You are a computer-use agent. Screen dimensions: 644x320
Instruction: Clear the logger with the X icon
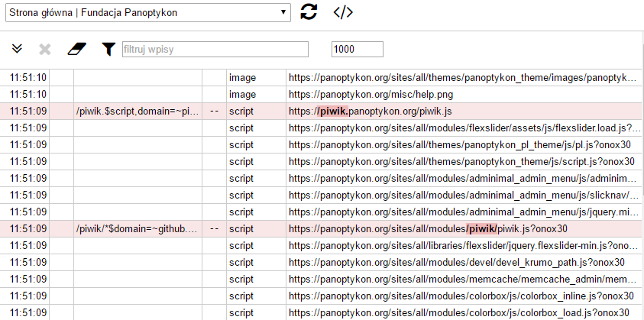[x=45, y=50]
